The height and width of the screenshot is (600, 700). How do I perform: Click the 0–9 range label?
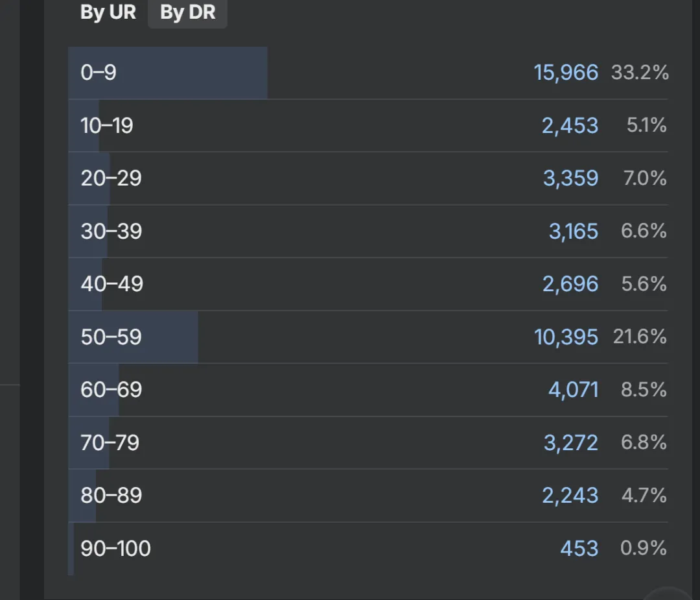[x=99, y=72]
